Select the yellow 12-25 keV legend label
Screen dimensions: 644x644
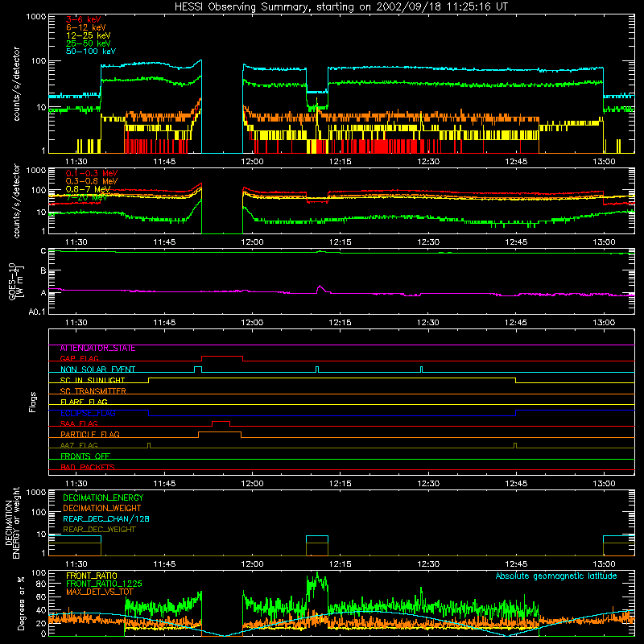click(88, 35)
